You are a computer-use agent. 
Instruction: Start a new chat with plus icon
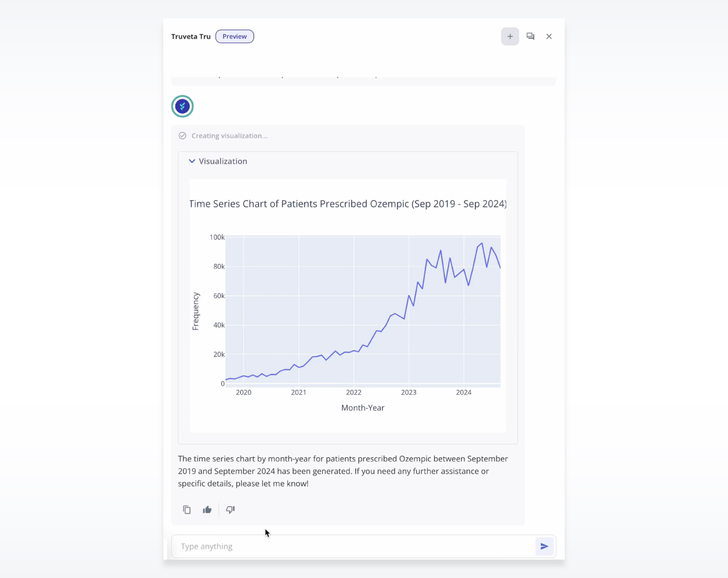pyautogui.click(x=510, y=36)
